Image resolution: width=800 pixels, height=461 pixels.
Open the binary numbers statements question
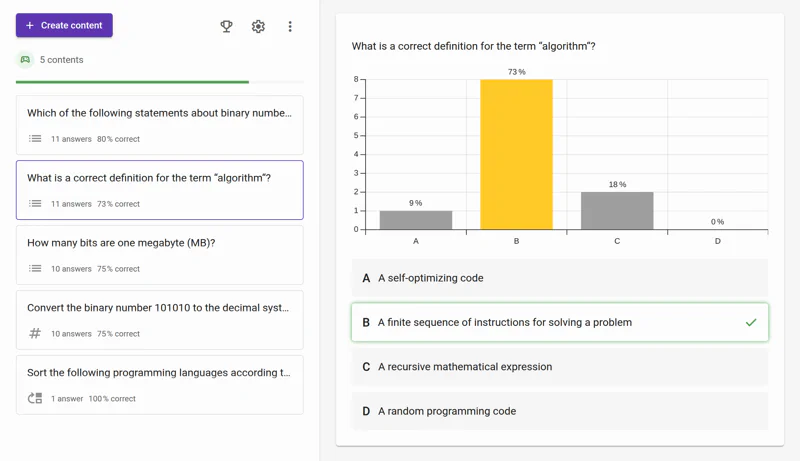click(159, 124)
